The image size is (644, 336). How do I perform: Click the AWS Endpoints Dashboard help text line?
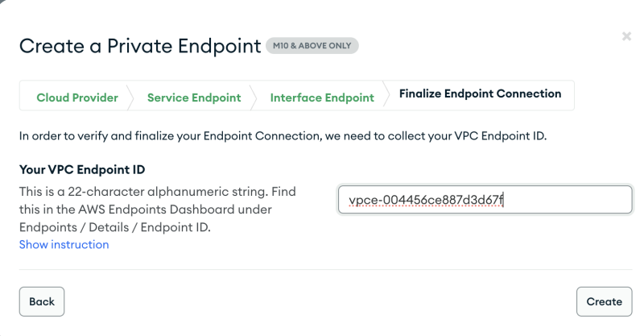[x=145, y=209]
